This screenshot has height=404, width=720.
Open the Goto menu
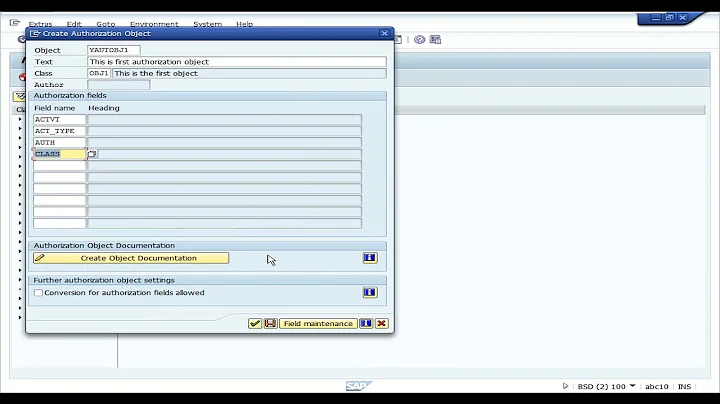coord(106,24)
